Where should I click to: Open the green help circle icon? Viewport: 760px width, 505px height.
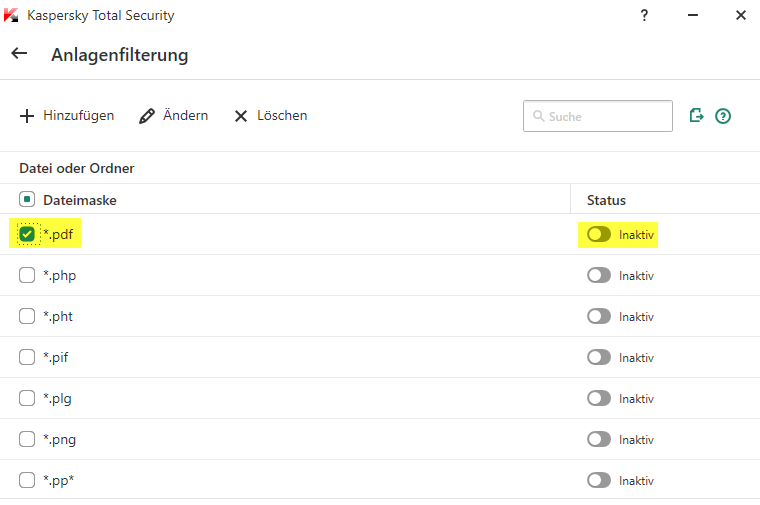pyautogui.click(x=723, y=116)
